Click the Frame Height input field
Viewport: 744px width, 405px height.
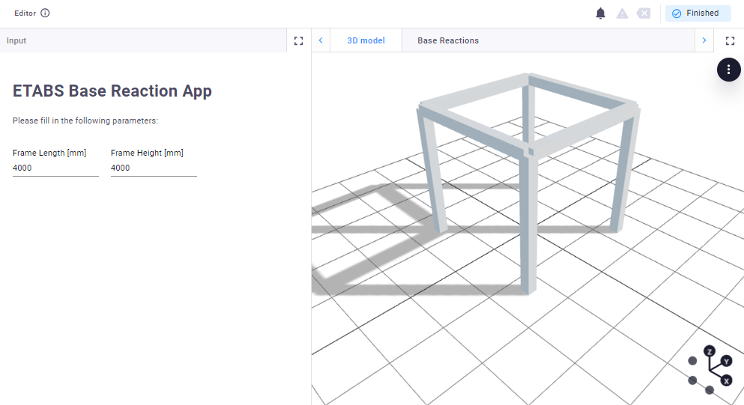pos(153,169)
